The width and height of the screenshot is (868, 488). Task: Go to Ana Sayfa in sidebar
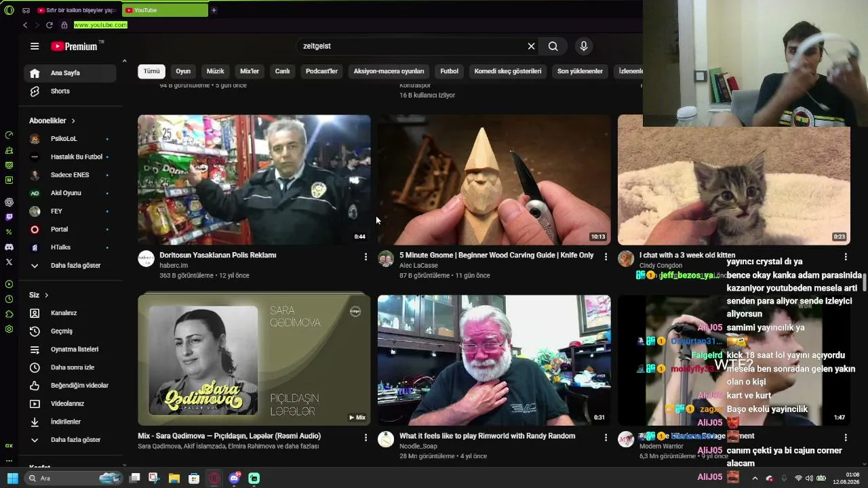click(x=70, y=73)
